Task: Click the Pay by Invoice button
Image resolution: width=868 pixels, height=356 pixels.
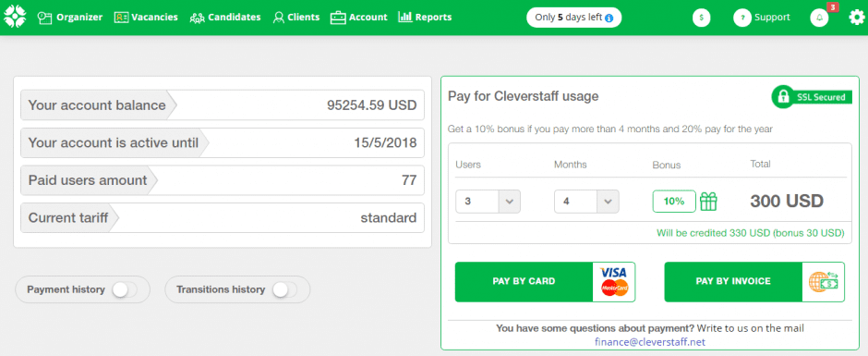Action: 754,282
